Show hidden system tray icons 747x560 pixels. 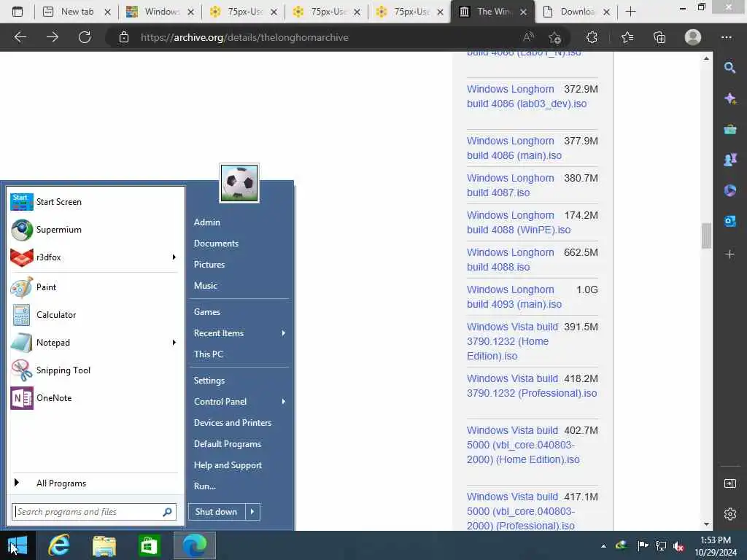coord(603,546)
